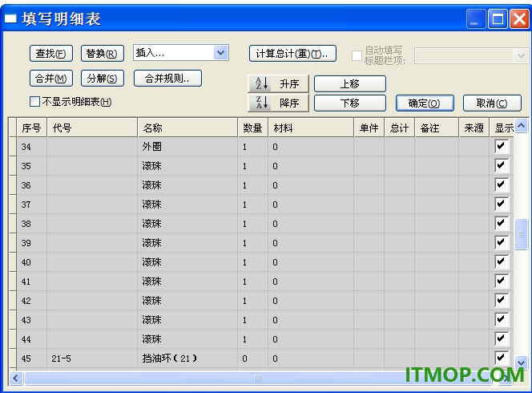Image resolution: width=532 pixels, height=393 pixels.
Task: Expand the 插入... dropdown arrow
Action: pyautogui.click(x=221, y=53)
